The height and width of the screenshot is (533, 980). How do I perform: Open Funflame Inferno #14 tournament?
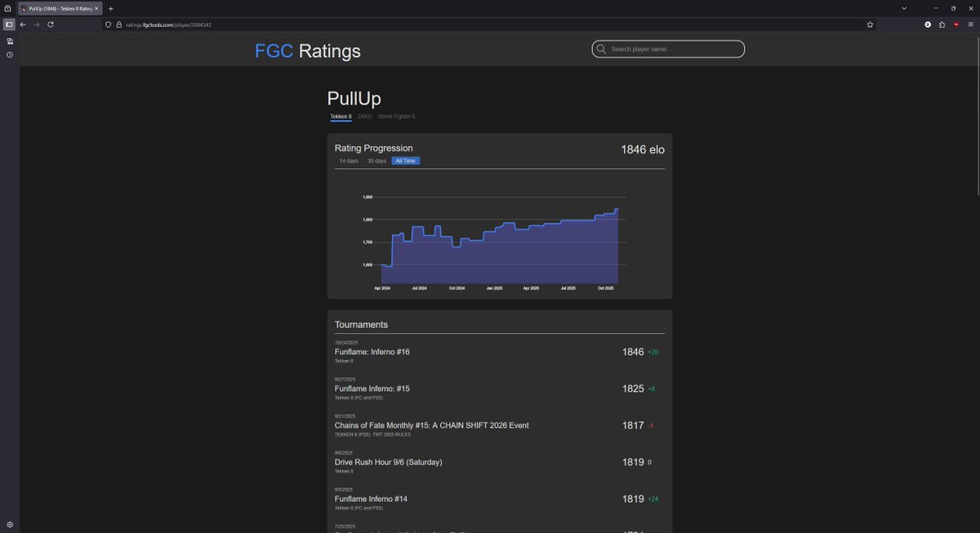pyautogui.click(x=371, y=499)
